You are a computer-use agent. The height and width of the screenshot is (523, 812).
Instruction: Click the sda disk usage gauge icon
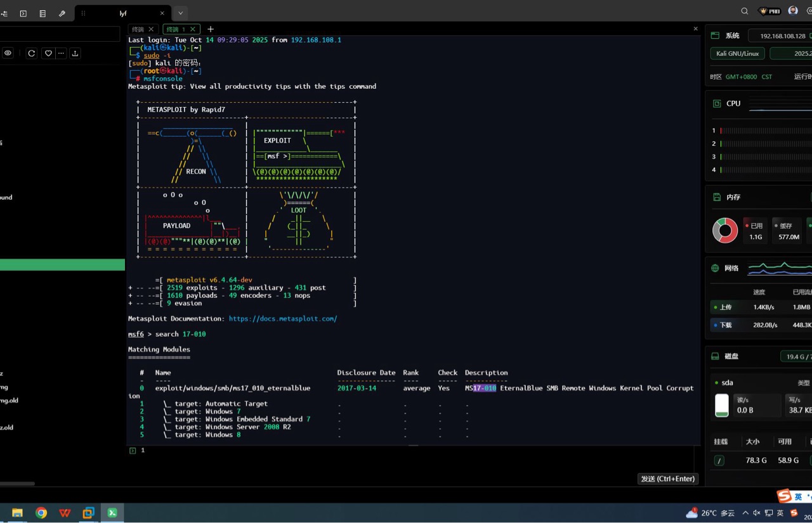click(x=722, y=405)
